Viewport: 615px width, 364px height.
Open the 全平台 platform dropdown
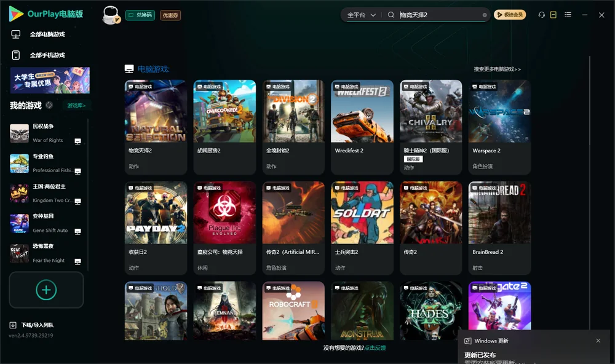pos(361,15)
